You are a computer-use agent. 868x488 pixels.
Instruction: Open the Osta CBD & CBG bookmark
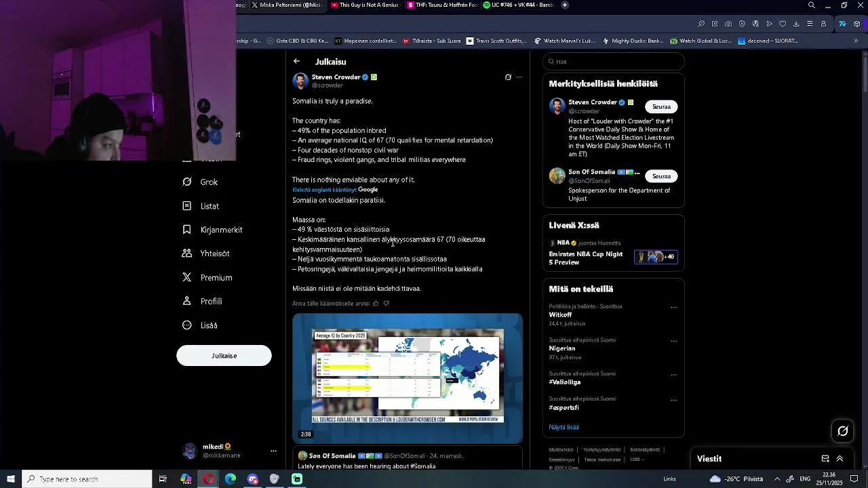[x=297, y=41]
